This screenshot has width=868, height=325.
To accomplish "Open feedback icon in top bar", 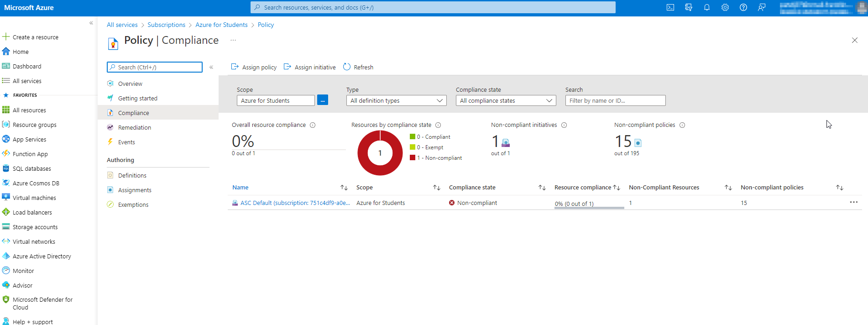I will [x=762, y=7].
